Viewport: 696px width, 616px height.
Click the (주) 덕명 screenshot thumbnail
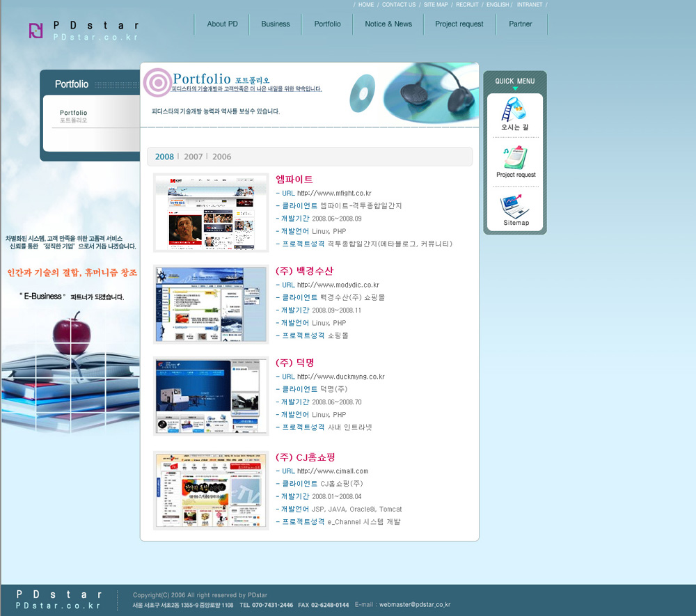tap(211, 396)
